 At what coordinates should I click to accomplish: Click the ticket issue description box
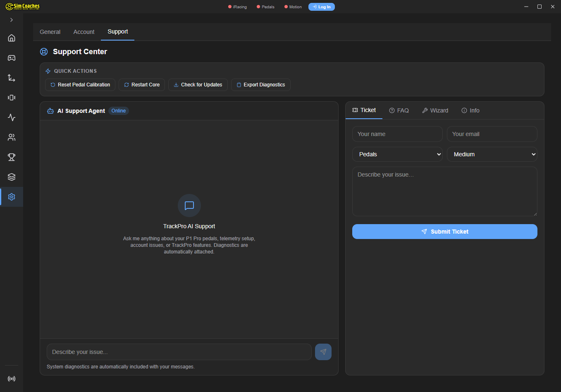click(x=444, y=191)
